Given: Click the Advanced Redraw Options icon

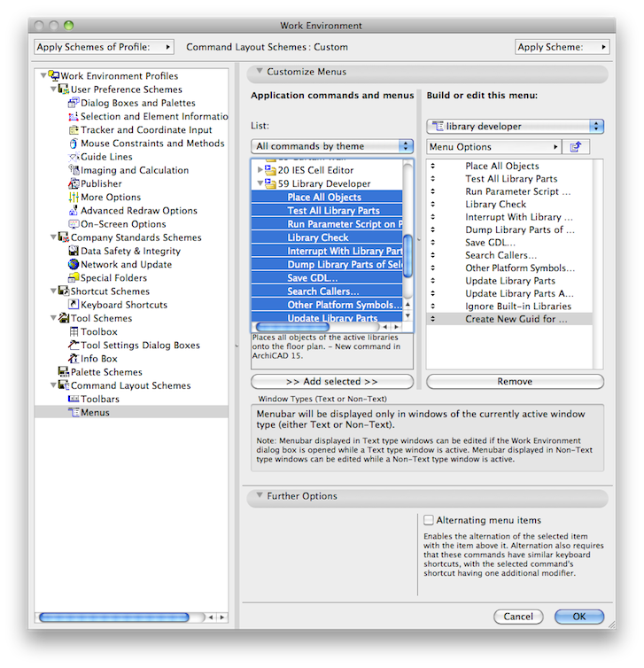Looking at the screenshot, I should pos(74,211).
